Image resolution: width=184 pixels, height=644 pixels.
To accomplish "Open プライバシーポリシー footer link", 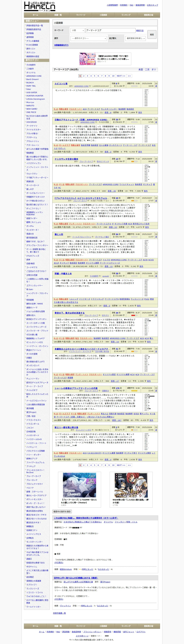I will click(x=92, y=632).
